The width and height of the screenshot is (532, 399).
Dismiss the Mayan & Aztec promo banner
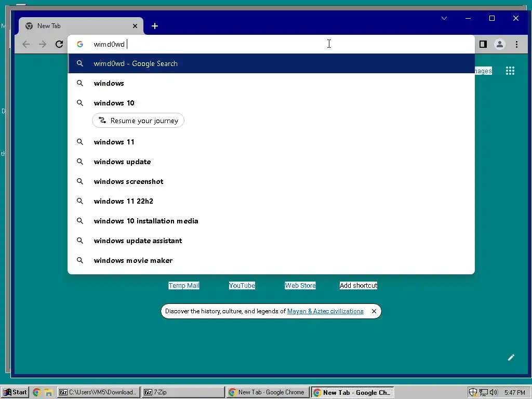[x=374, y=311]
